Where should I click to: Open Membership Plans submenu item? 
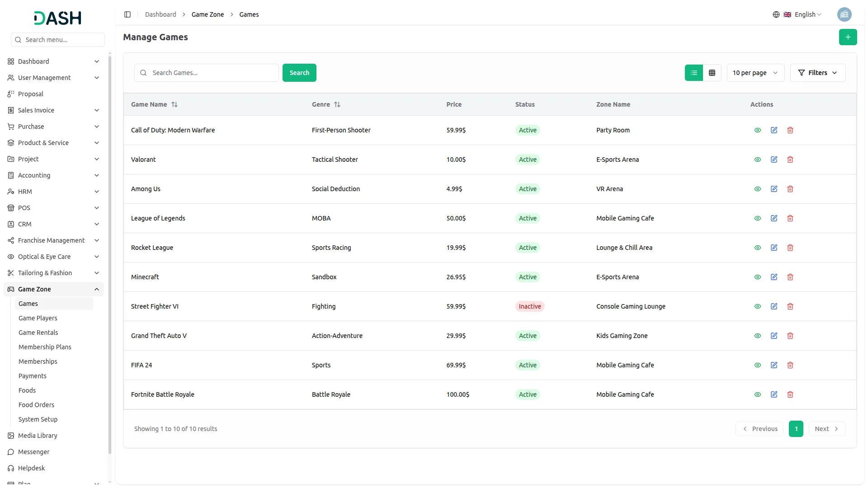tap(45, 347)
